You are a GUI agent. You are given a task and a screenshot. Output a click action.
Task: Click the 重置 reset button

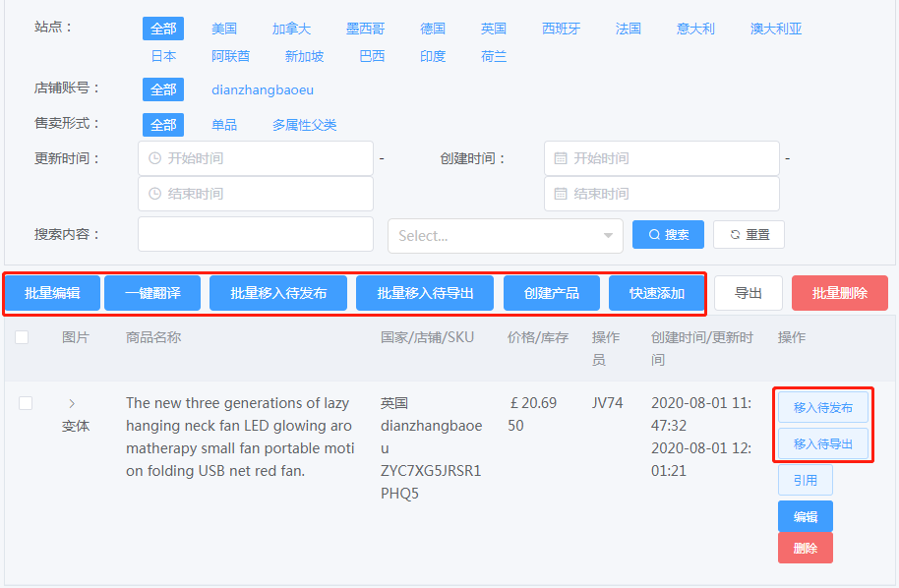click(749, 234)
